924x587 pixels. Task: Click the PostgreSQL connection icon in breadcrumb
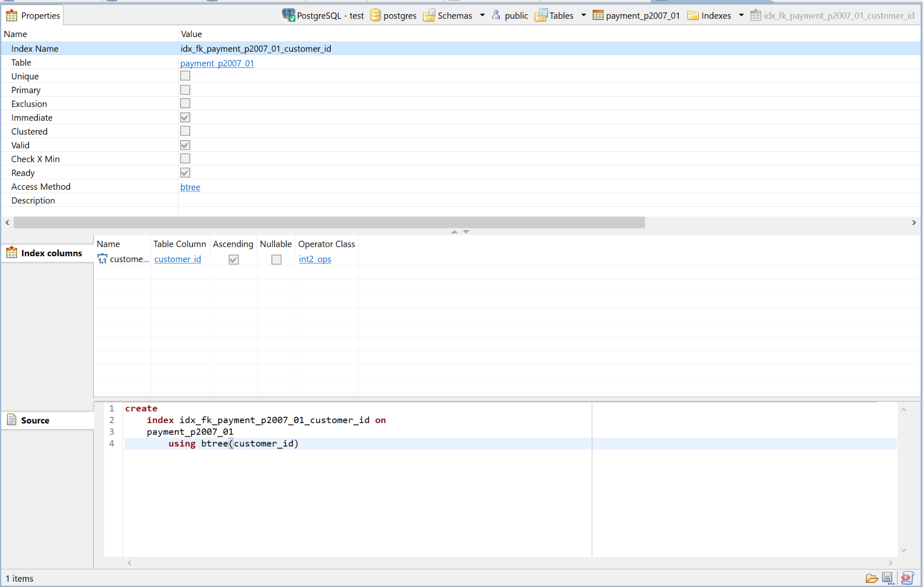click(x=288, y=15)
